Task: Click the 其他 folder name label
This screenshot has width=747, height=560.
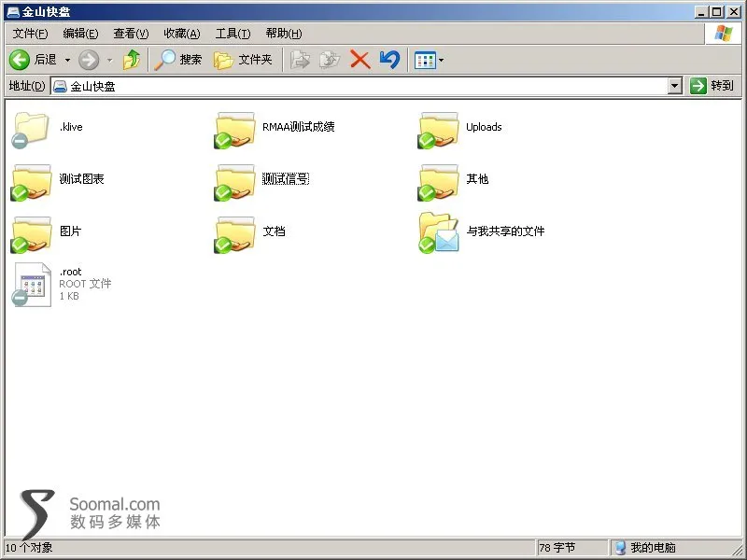Action: point(477,179)
